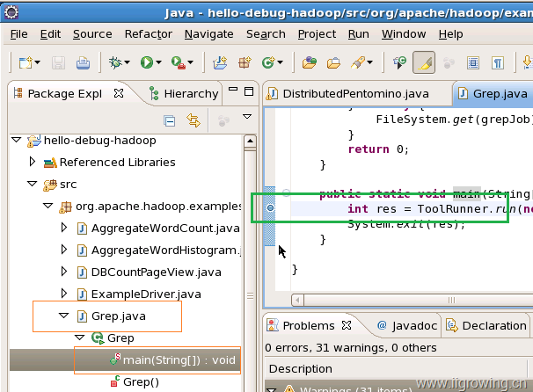Click the breakpoint marker on the ToolRunner line

click(270, 207)
